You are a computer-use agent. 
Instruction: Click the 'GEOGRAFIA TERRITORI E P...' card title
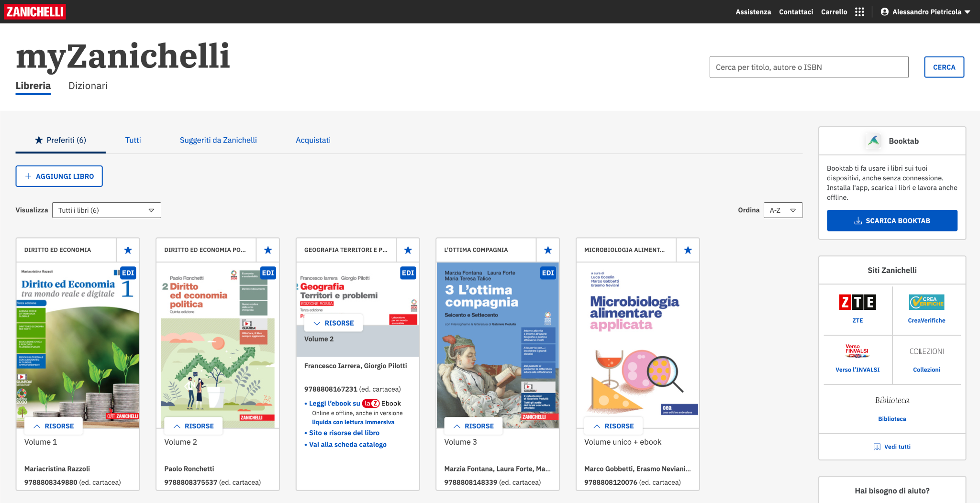pos(346,250)
